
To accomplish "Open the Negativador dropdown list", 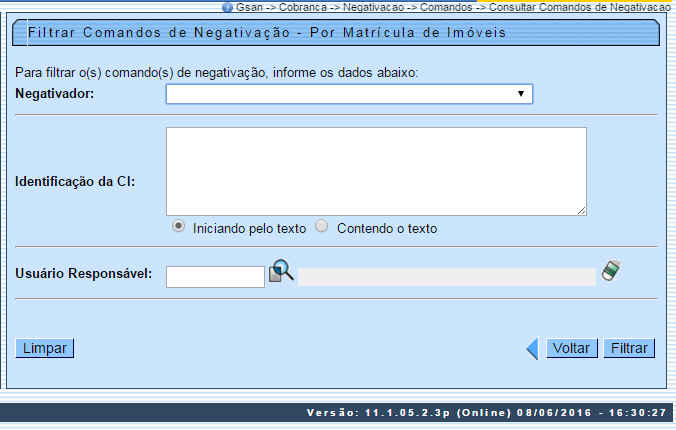I will point(348,94).
